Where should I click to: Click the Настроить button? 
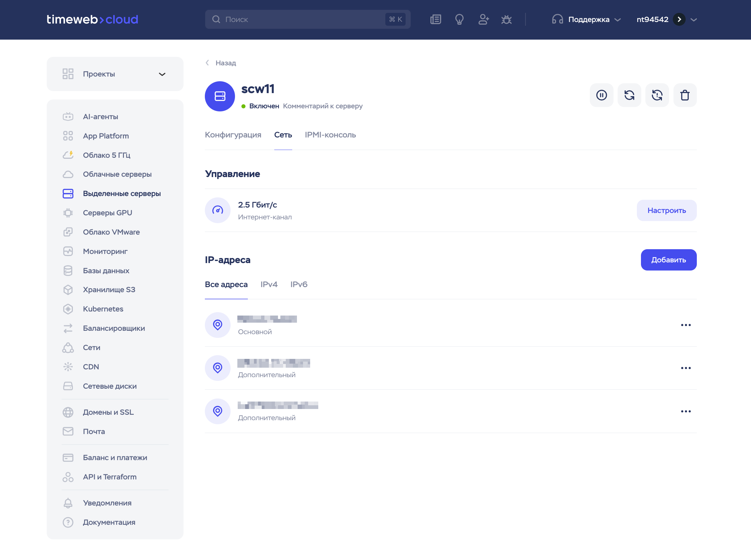click(x=667, y=211)
